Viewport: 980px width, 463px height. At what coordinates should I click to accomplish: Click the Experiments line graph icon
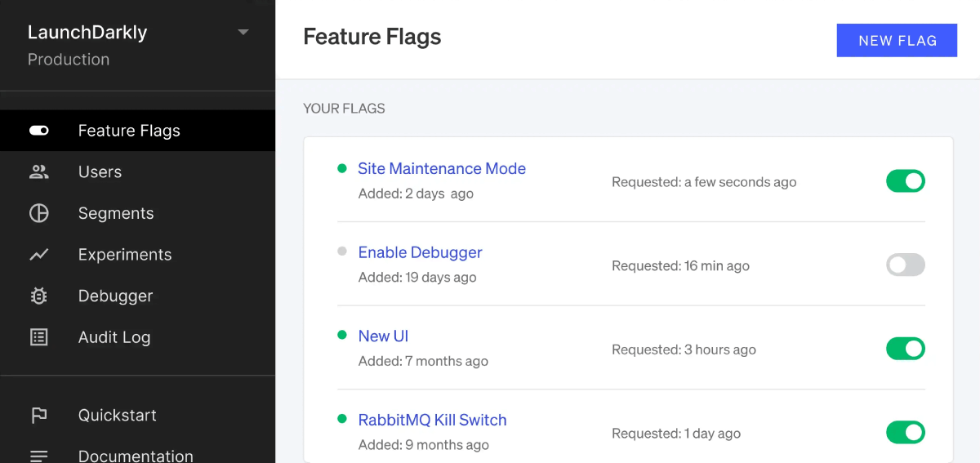(39, 255)
